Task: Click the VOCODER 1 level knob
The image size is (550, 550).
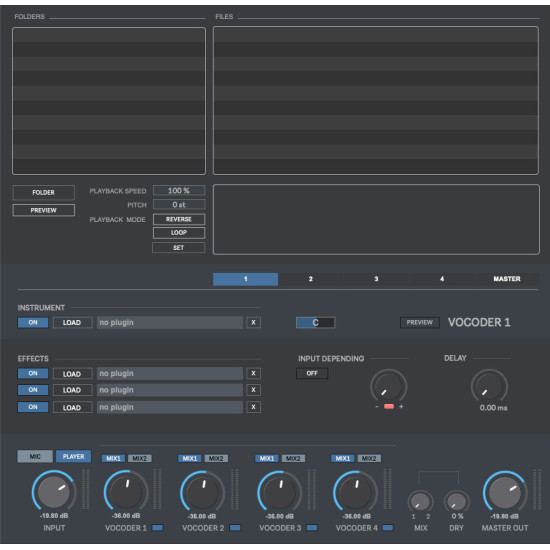Action: (x=126, y=491)
